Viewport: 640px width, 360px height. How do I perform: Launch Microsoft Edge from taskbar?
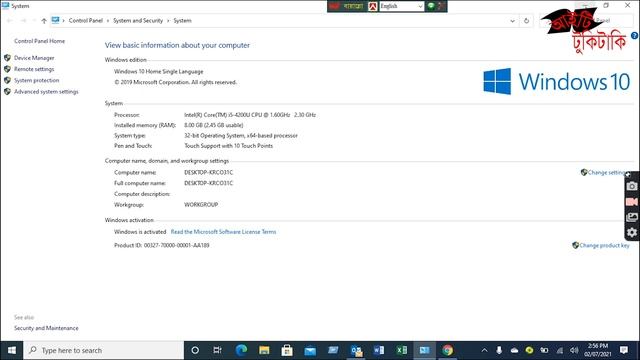coord(241,350)
